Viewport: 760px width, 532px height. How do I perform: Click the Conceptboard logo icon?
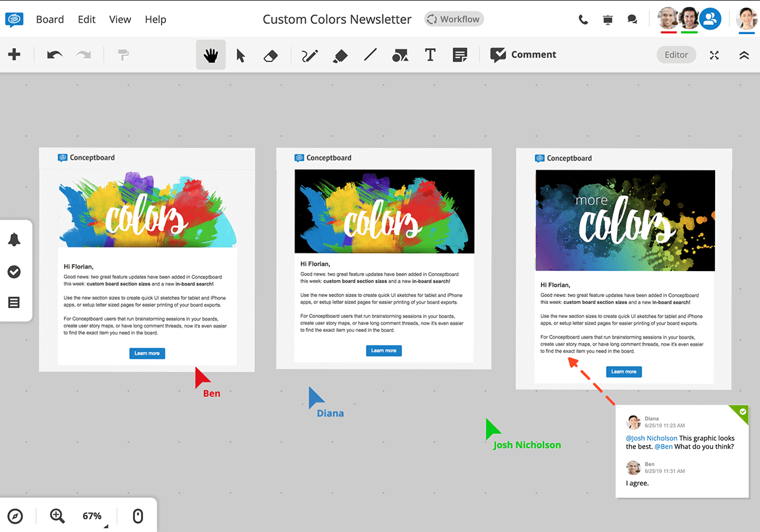(14, 19)
